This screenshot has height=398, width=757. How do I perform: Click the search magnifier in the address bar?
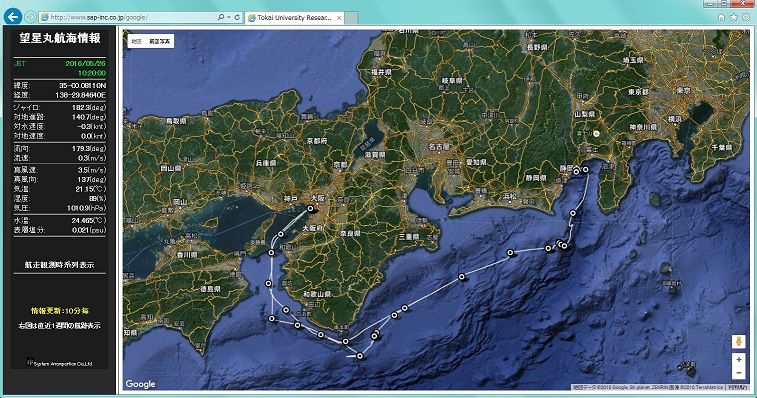coord(221,17)
